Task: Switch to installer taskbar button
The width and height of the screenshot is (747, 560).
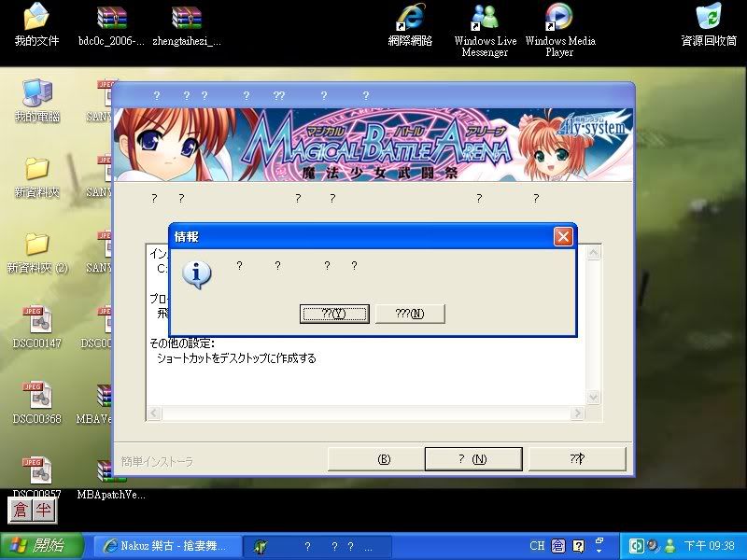Action: pos(317,546)
